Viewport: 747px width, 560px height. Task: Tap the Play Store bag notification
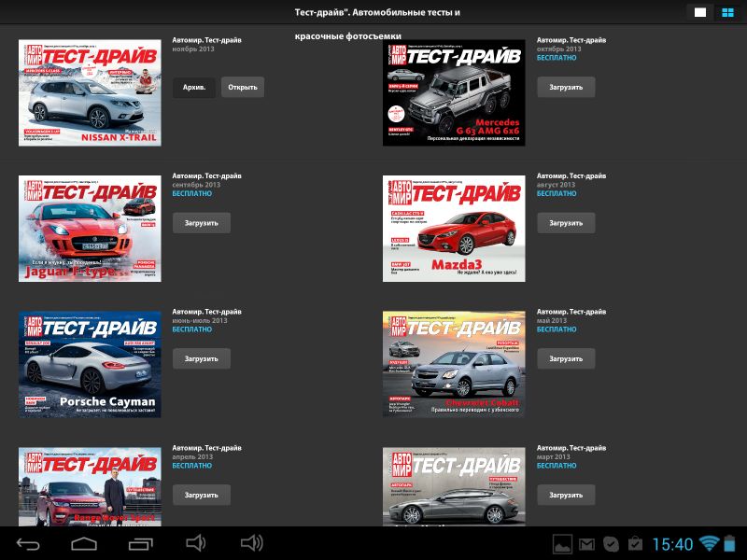[x=635, y=543]
